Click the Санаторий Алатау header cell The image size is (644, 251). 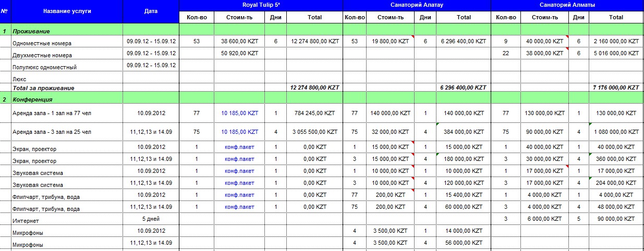point(417,5)
